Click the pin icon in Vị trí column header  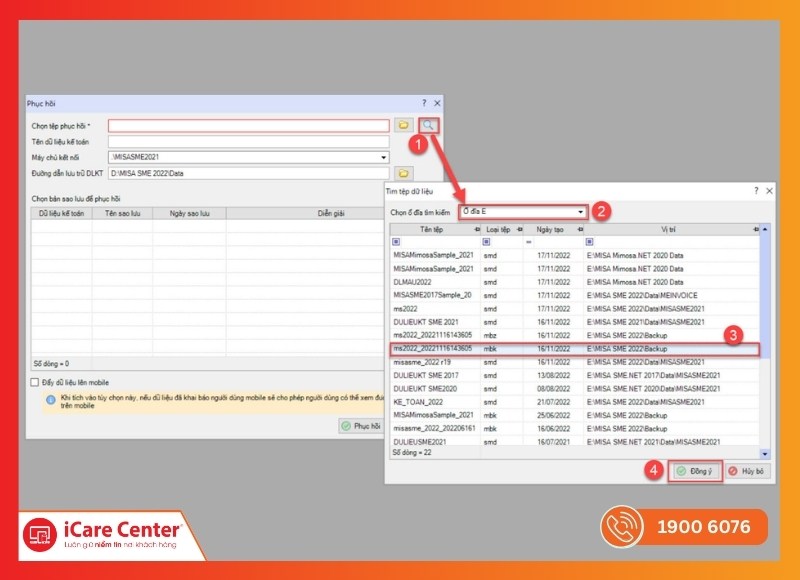[756, 230]
